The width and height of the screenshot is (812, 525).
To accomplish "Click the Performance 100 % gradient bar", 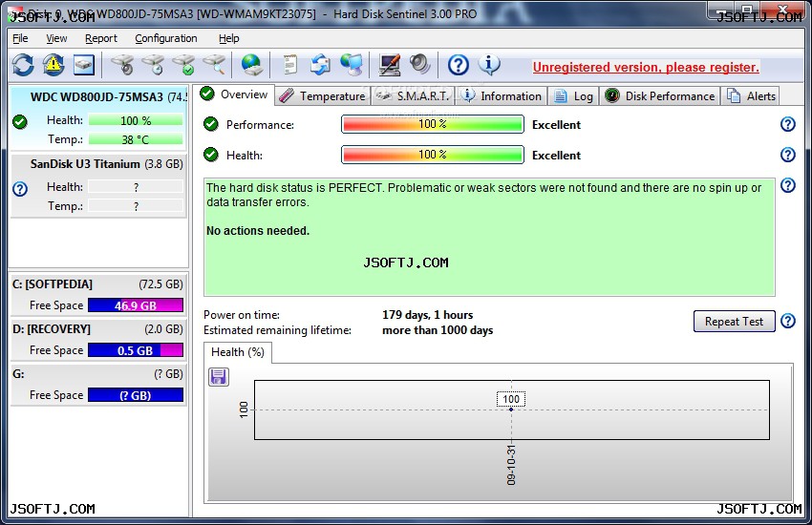I will (x=433, y=124).
